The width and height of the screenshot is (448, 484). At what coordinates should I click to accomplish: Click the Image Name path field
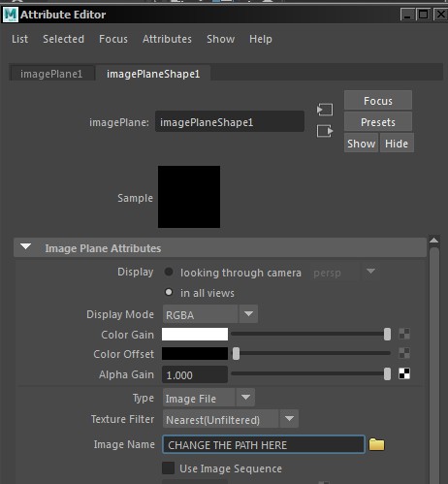click(x=264, y=444)
